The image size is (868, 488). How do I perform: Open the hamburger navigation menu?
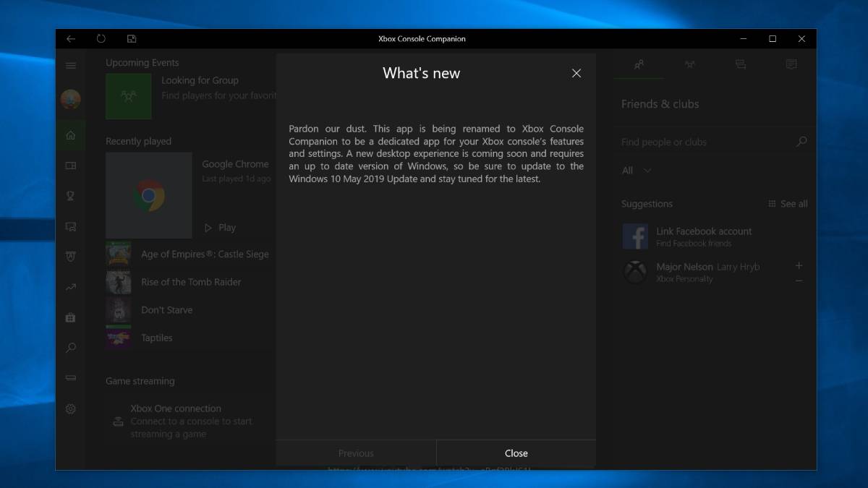pos(70,65)
